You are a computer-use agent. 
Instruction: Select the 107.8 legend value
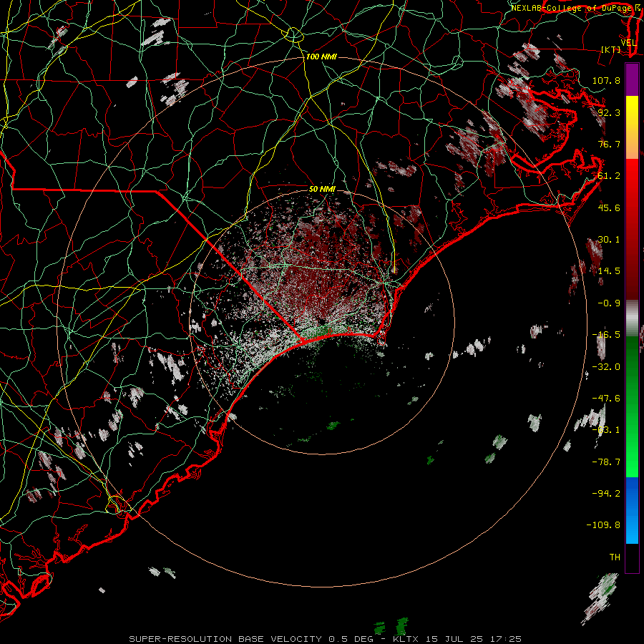tap(606, 80)
